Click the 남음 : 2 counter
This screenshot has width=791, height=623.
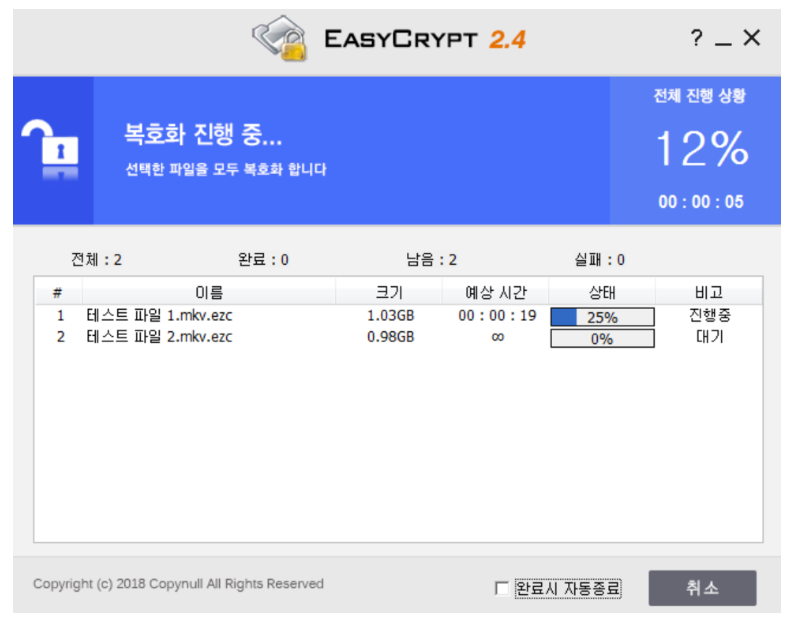[x=431, y=260]
